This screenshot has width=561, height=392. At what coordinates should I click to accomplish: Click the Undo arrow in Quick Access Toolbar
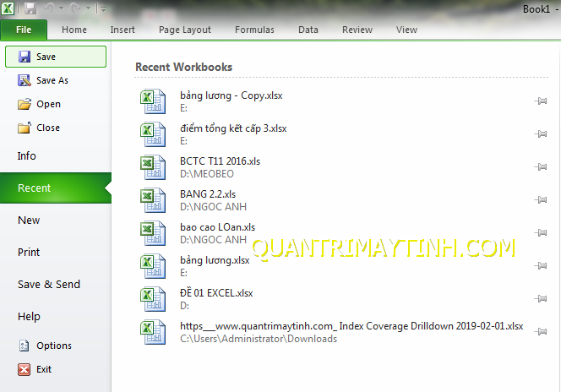(x=49, y=8)
